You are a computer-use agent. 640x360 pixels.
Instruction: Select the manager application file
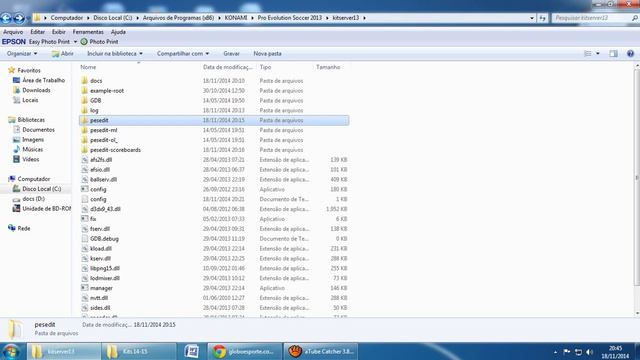101,288
